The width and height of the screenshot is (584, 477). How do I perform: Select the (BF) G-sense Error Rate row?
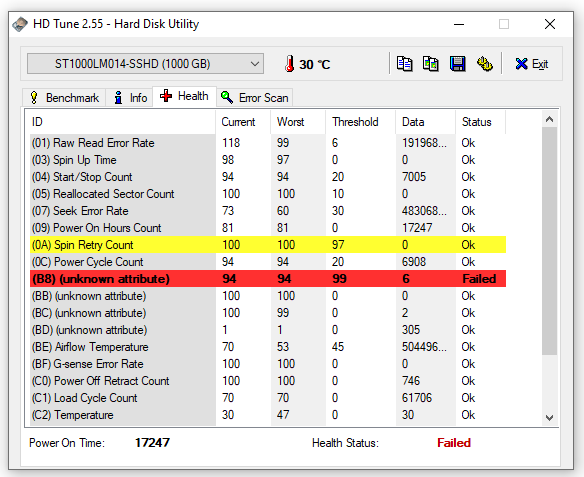click(268, 364)
